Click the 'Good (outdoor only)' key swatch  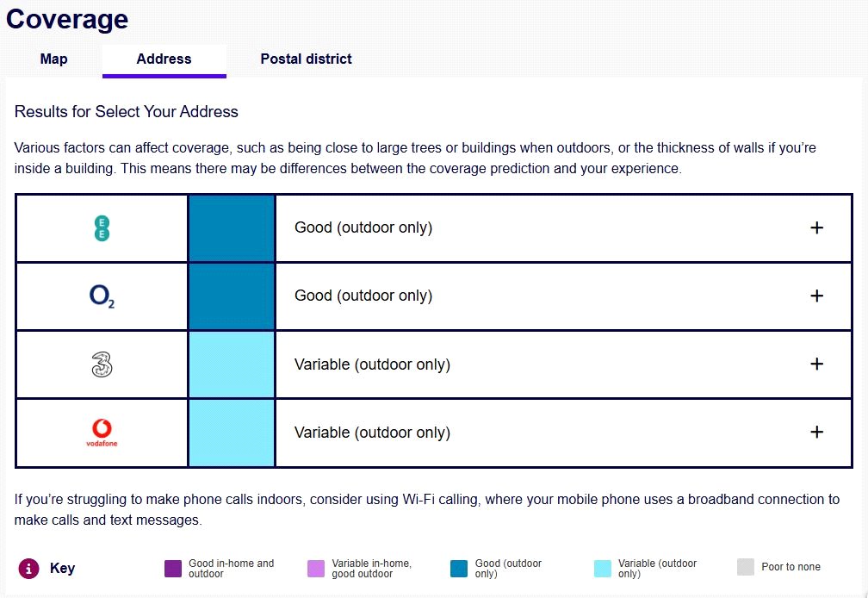(458, 568)
